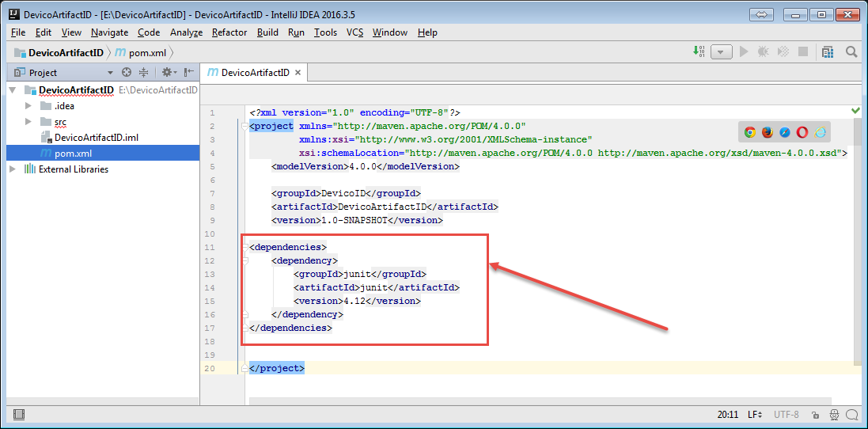
Task: Click the Collapse All icon in Project panel
Action: click(144, 72)
